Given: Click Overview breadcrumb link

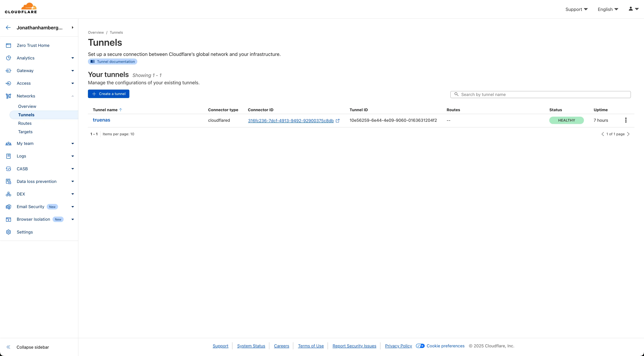Looking at the screenshot, I should point(96,33).
